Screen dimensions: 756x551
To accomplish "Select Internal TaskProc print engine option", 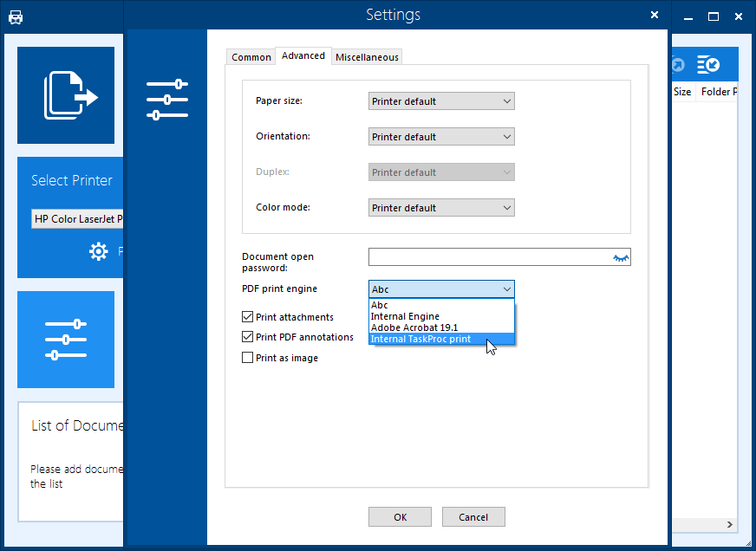I will click(421, 339).
